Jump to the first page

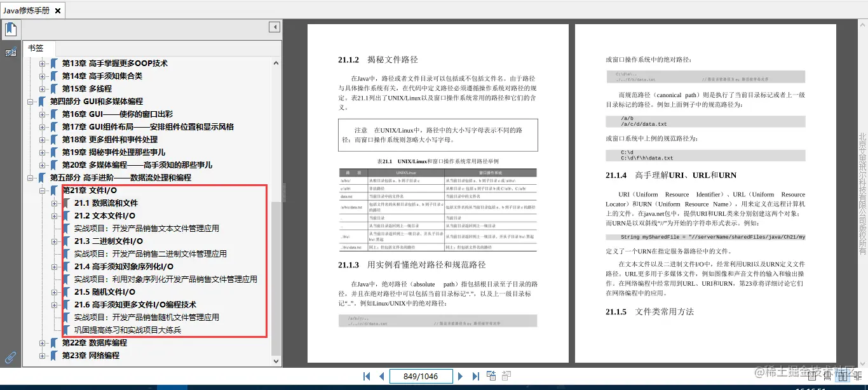pyautogui.click(x=367, y=376)
